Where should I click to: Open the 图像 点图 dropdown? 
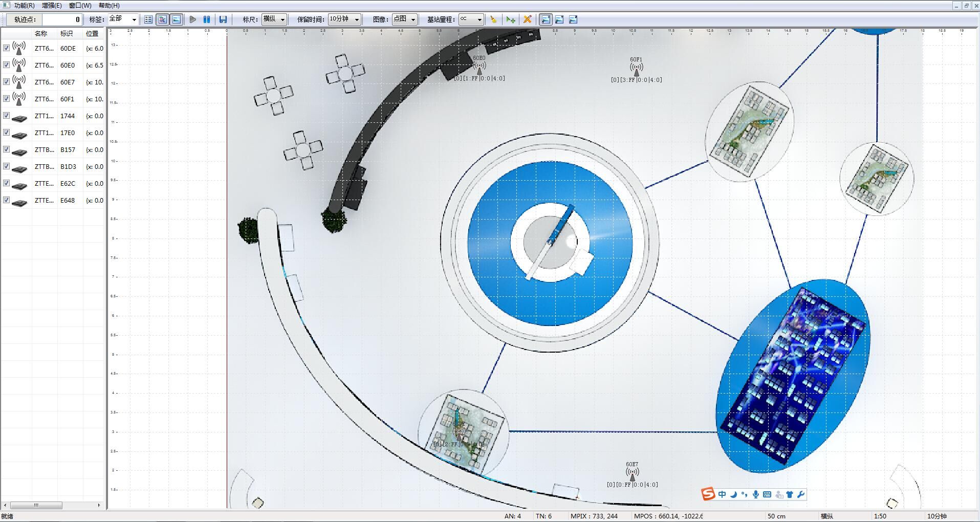[405, 19]
